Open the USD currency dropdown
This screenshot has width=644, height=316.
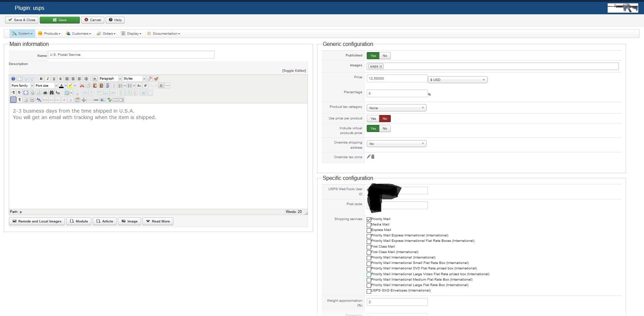pos(457,80)
